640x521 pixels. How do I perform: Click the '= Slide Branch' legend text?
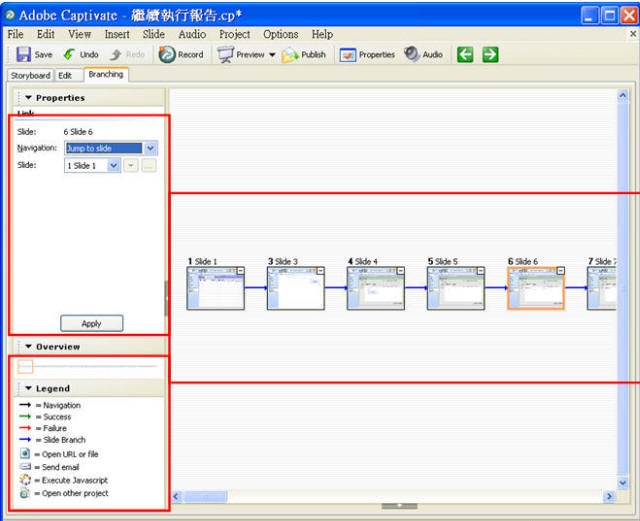pyautogui.click(x=60, y=440)
